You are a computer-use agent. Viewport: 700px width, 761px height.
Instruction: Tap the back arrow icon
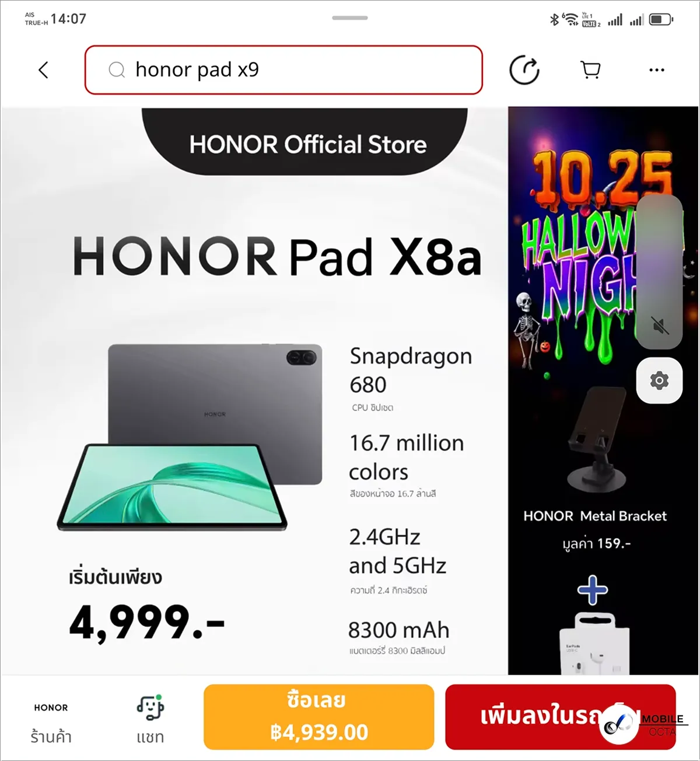[x=43, y=70]
